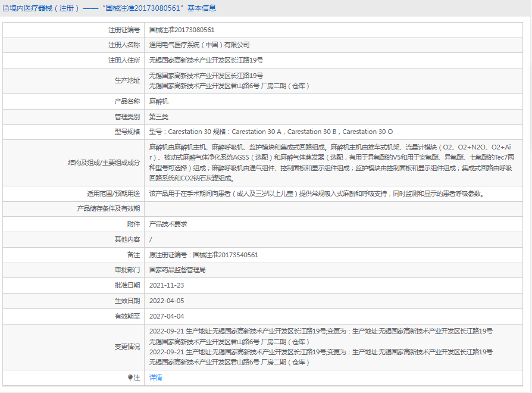Click the 其他内容 label
This screenshot has width=532, height=393.
tap(127, 239)
